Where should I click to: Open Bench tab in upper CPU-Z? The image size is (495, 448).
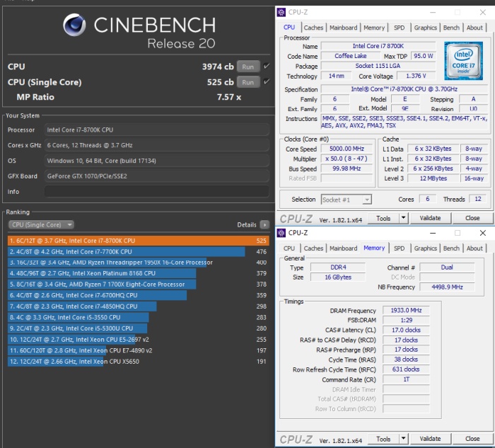451,28
